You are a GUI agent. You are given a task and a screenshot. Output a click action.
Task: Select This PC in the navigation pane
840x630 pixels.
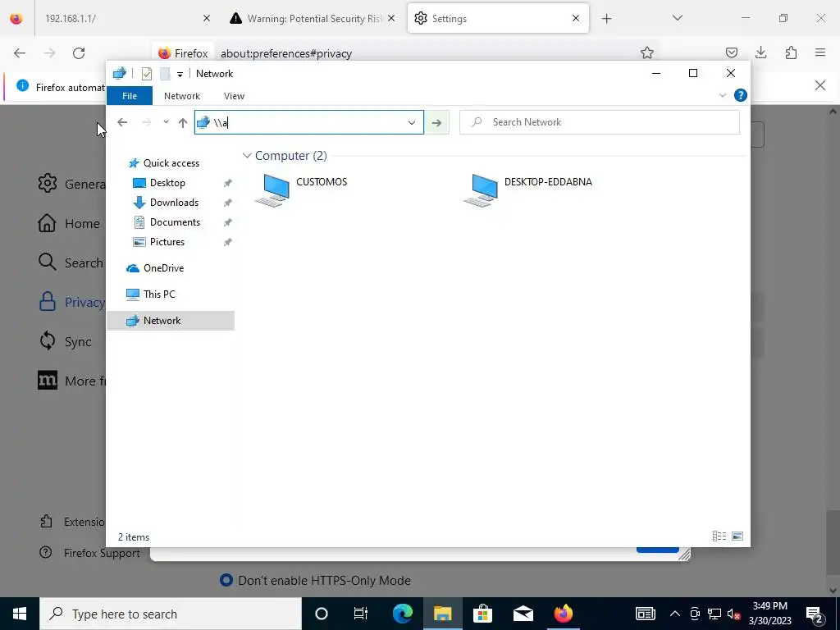tap(159, 294)
